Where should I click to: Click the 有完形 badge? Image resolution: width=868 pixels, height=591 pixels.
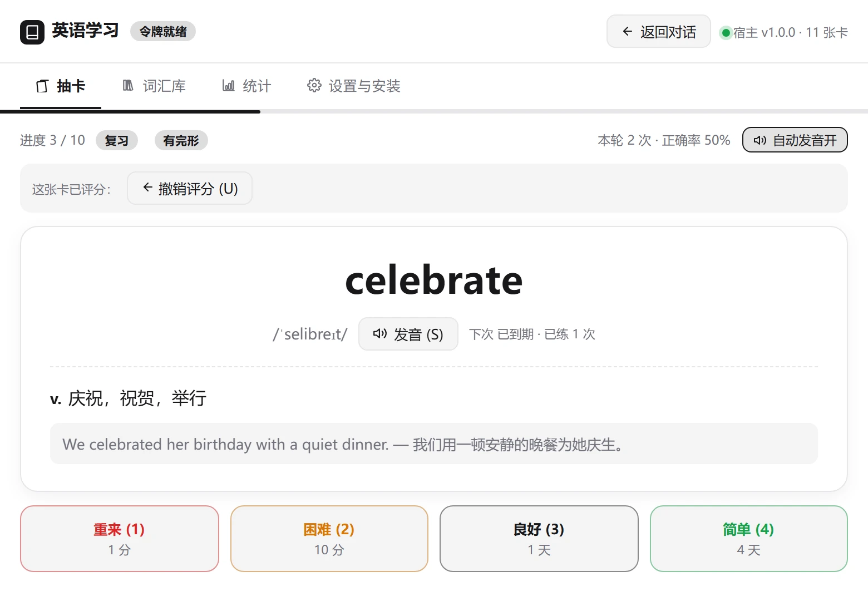(181, 140)
